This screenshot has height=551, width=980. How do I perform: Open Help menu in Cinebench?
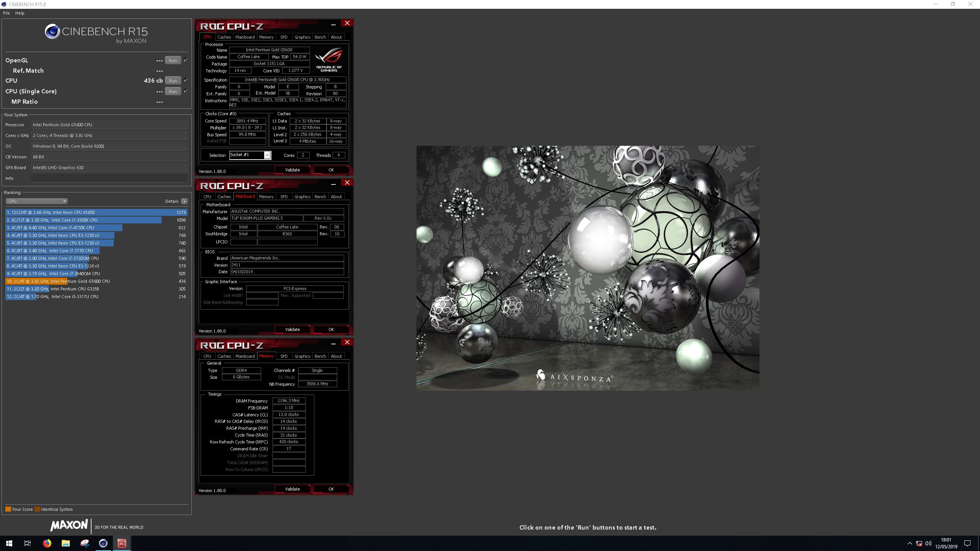coord(20,13)
